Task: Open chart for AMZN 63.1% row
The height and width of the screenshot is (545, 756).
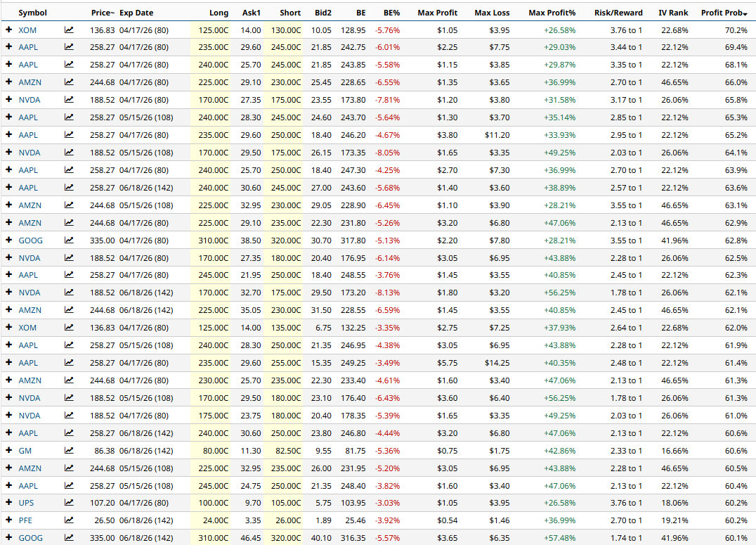Action: pyautogui.click(x=69, y=205)
